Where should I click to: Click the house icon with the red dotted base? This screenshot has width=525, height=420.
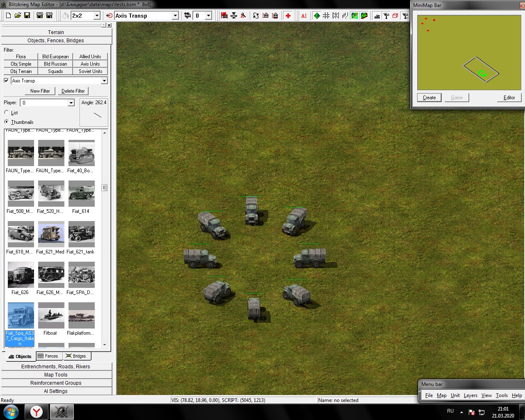coord(275,16)
